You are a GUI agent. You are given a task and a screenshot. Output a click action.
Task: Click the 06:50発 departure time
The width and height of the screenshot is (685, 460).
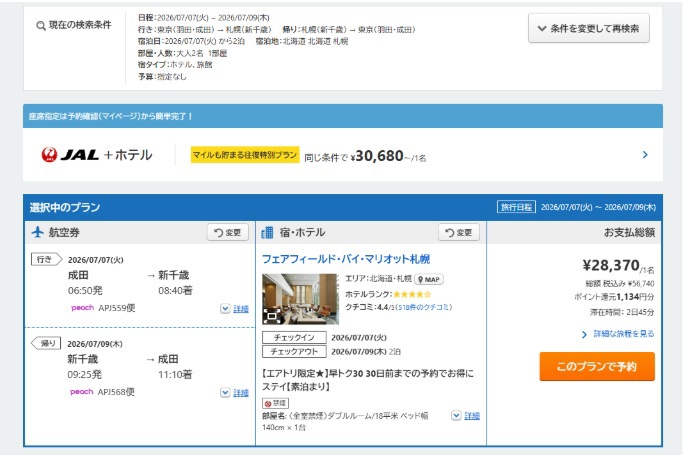(x=85, y=291)
